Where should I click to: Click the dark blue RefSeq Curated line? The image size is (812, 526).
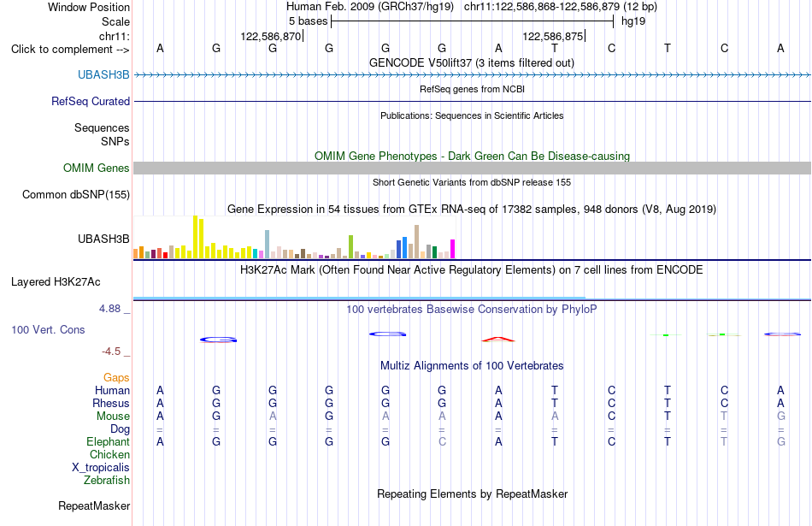pyautogui.click(x=473, y=101)
